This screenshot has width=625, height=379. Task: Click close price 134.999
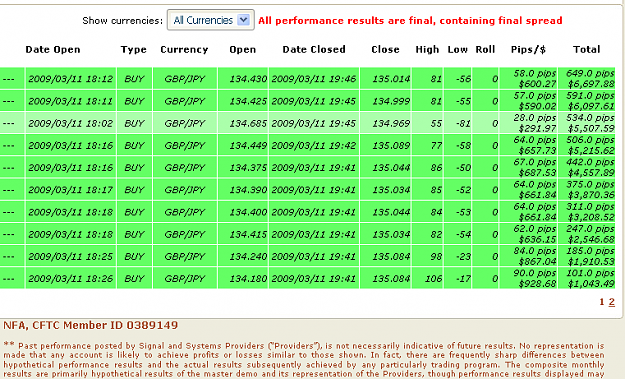pos(391,101)
